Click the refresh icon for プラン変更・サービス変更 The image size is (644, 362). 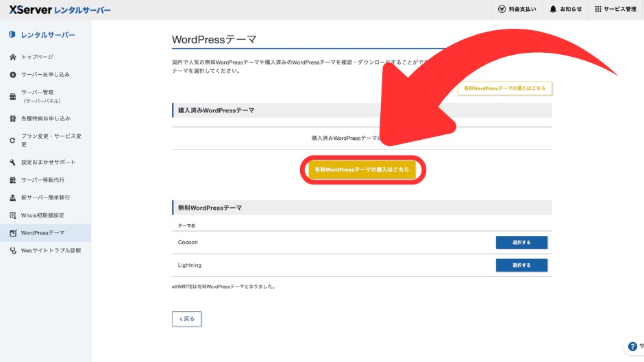point(12,141)
